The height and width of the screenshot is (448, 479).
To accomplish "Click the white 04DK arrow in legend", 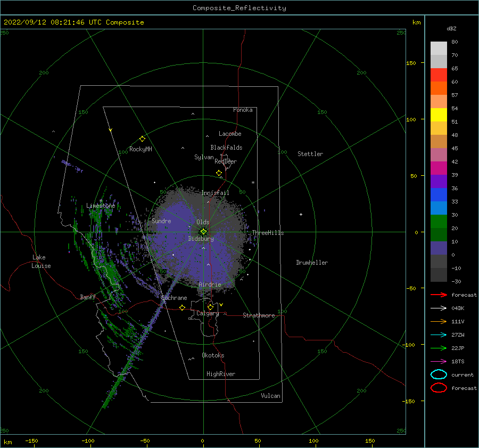I will point(439,308).
